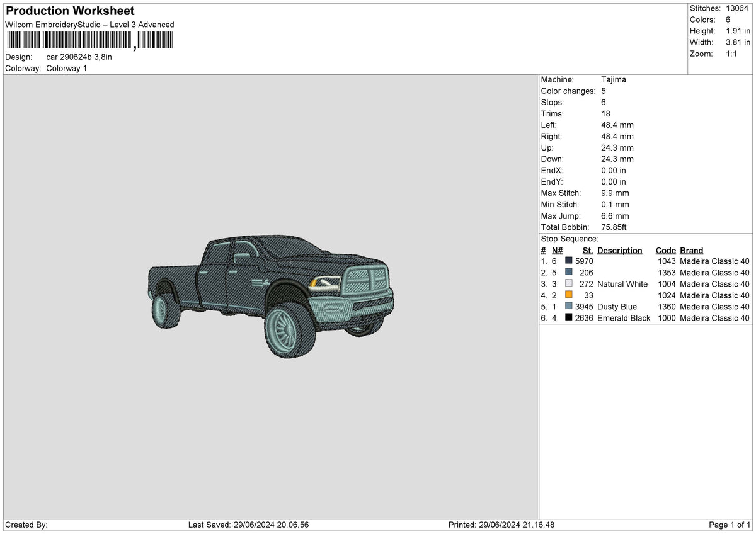756x534 pixels.
Task: Click the Last Saved timestamp in footer
Action: (x=249, y=525)
